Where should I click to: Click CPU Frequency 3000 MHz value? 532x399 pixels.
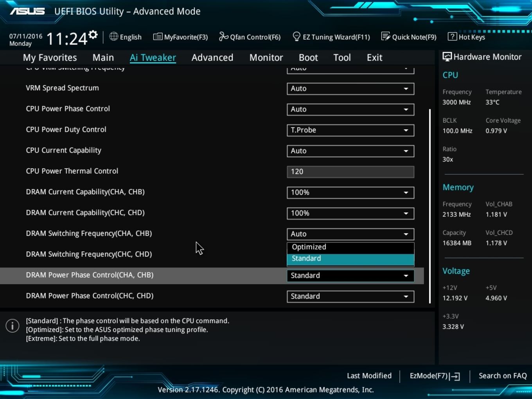tap(457, 102)
